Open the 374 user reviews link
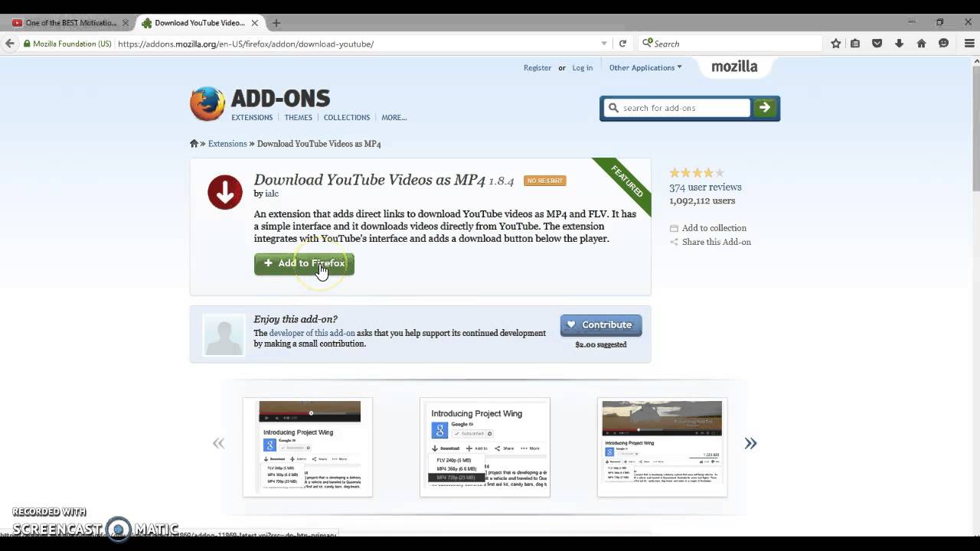This screenshot has width=980, height=551. (705, 187)
